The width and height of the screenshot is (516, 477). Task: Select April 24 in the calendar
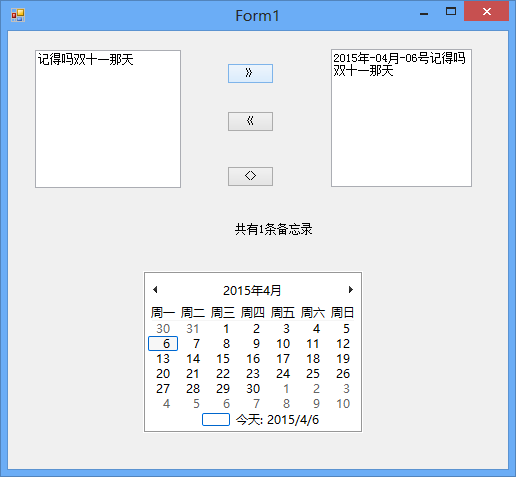283,374
